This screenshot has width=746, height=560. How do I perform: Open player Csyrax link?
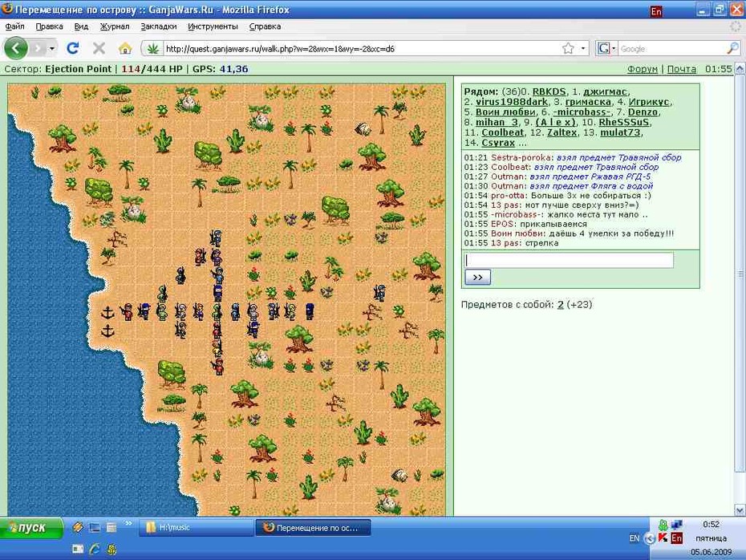click(x=498, y=143)
